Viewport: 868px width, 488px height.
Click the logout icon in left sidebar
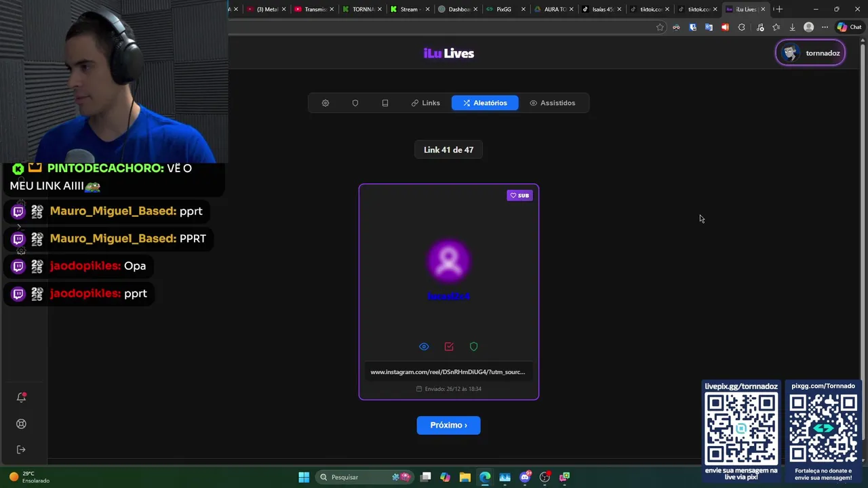pos(21,449)
